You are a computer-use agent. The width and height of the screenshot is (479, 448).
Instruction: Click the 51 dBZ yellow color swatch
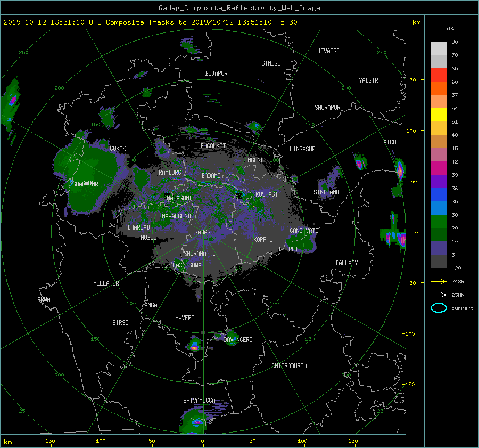[x=439, y=115]
